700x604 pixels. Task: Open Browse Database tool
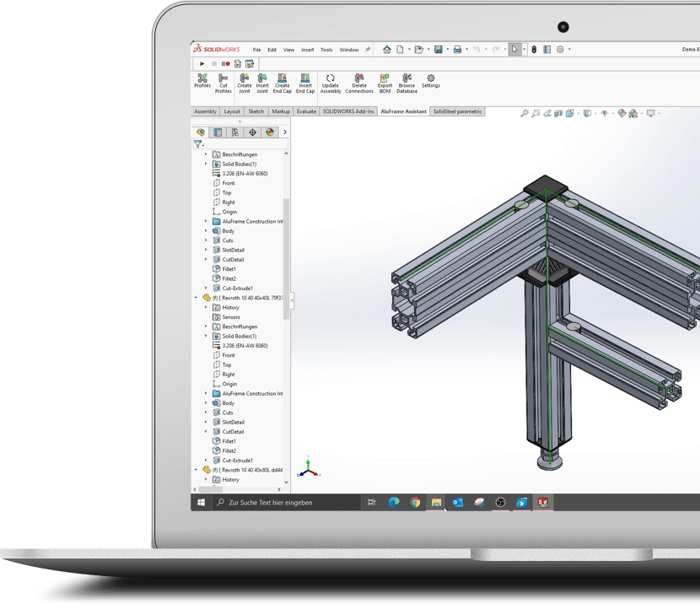pos(407,83)
